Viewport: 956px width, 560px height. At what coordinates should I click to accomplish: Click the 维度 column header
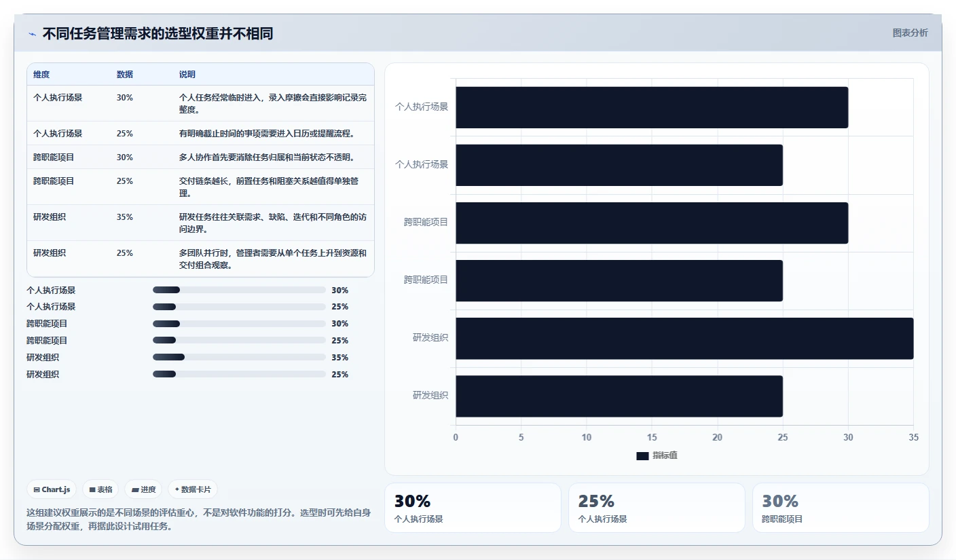pyautogui.click(x=41, y=75)
